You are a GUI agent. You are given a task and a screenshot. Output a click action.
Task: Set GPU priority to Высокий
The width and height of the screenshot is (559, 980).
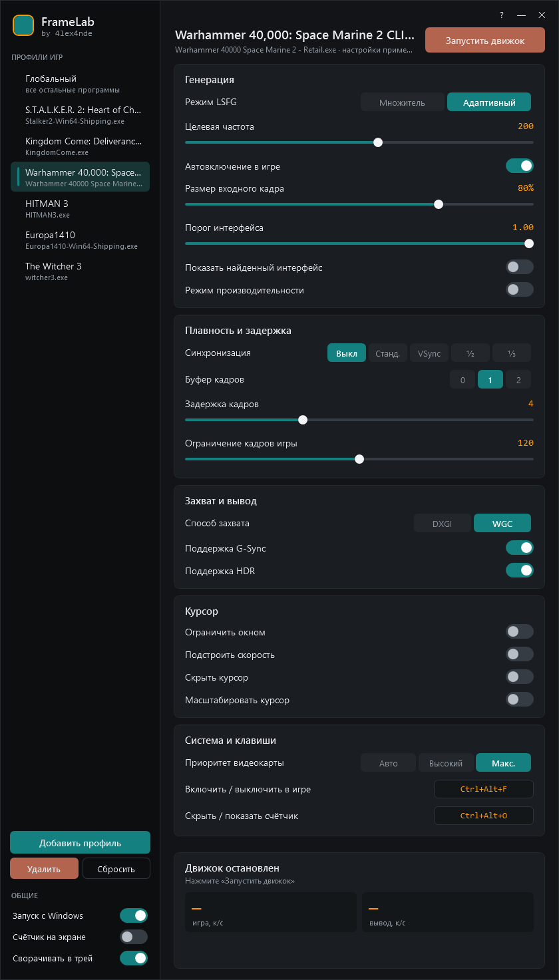[446, 763]
